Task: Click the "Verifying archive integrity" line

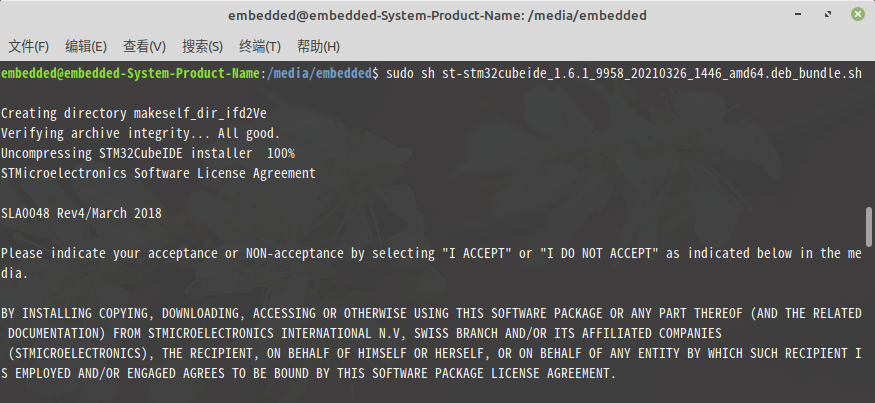Action: click(x=141, y=133)
